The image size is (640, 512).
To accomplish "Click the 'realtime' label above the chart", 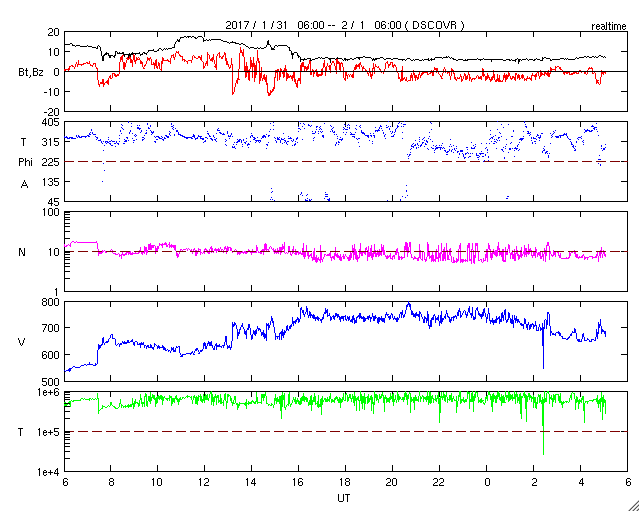I will 609,27.
